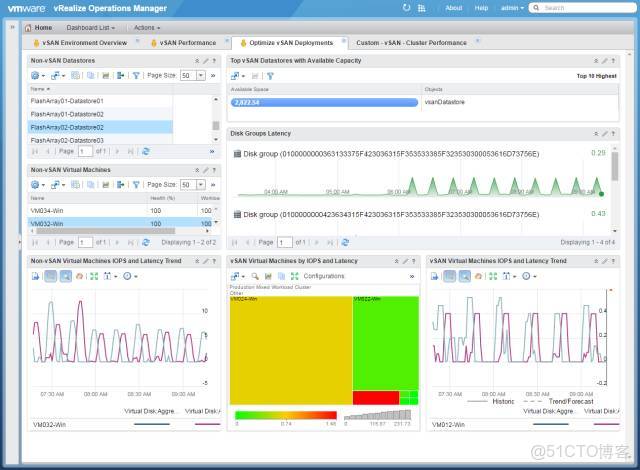Open Page Size dropdown in Non-vSAN Virtual Machines
This screenshot has height=470, width=640.
(201, 185)
